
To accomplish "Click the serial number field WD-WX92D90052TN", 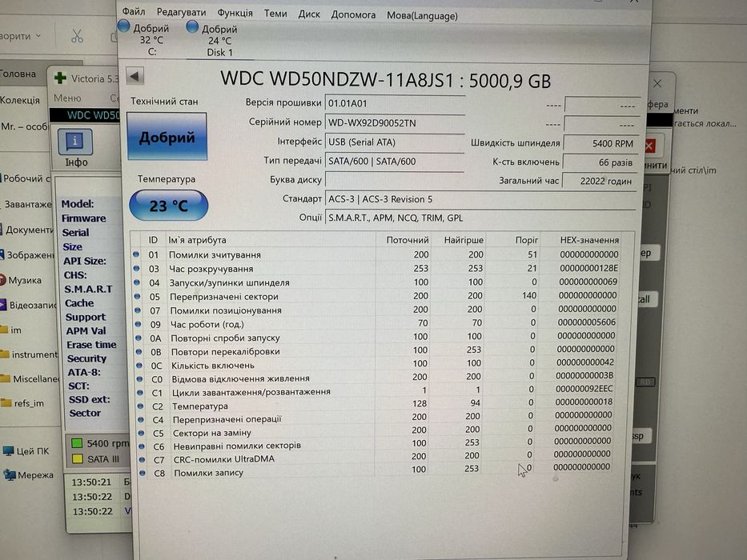I will coord(395,123).
